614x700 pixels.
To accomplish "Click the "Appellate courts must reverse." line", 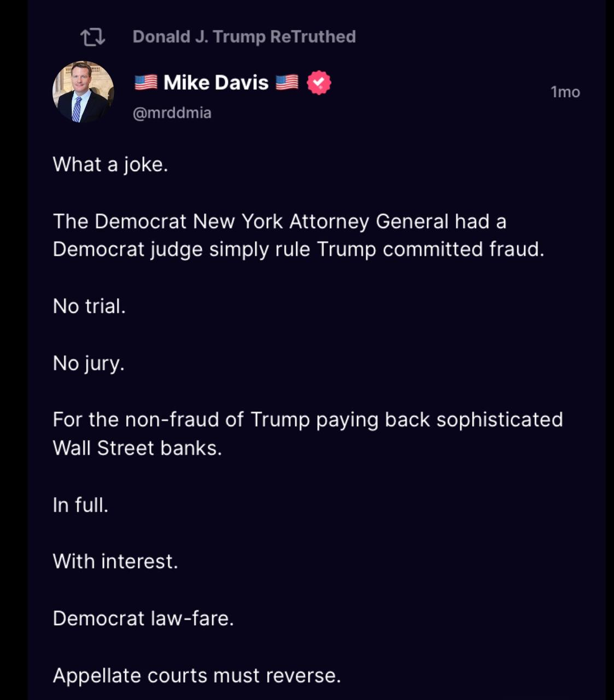I will click(x=197, y=675).
